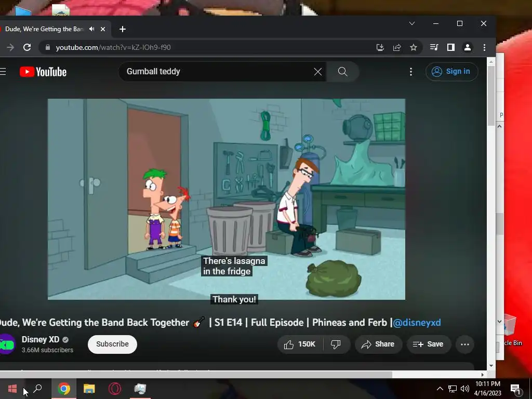Click the Chrome forward arrow
532x399 pixels.
(10, 47)
